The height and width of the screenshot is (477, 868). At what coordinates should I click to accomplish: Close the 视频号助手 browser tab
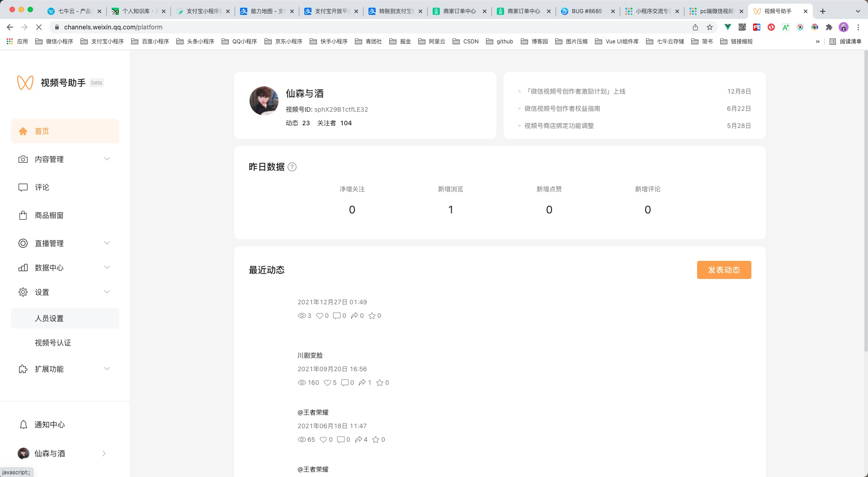805,11
